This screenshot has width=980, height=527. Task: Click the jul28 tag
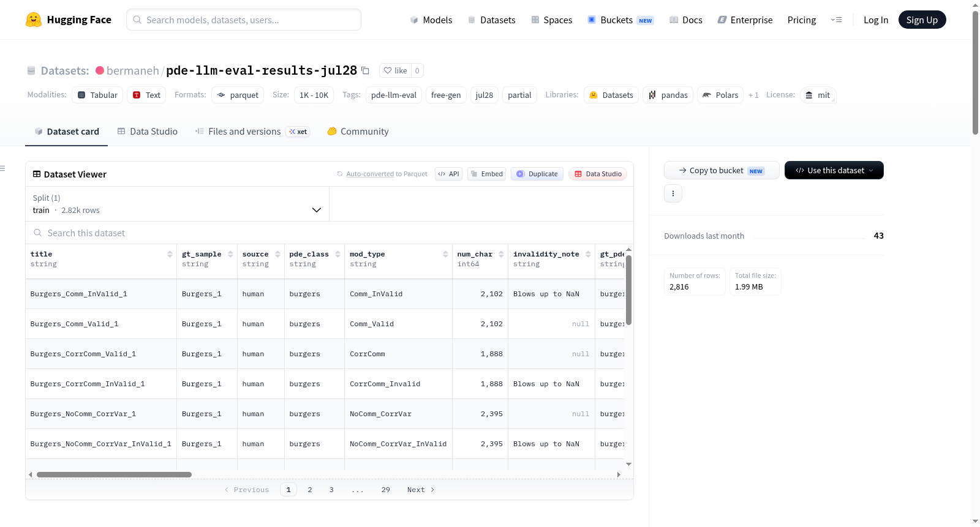click(x=484, y=95)
